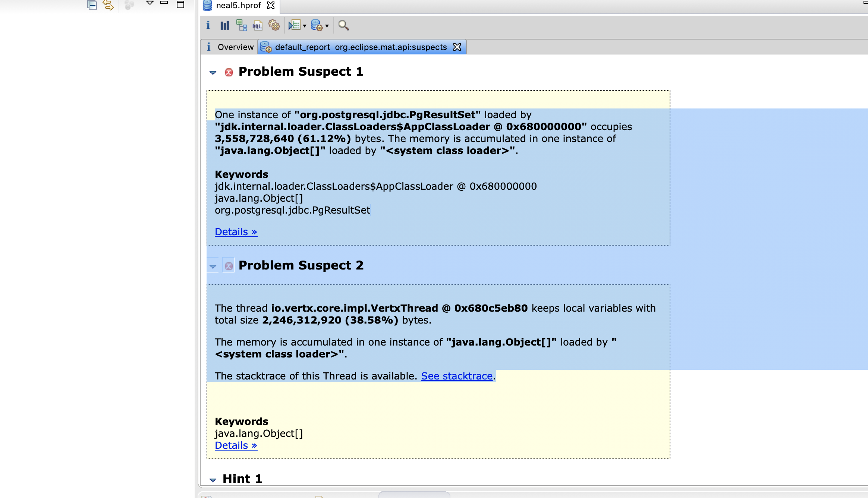The height and width of the screenshot is (498, 868).
Task: Click the Collapse All icon in left panel
Action: pos(92,5)
